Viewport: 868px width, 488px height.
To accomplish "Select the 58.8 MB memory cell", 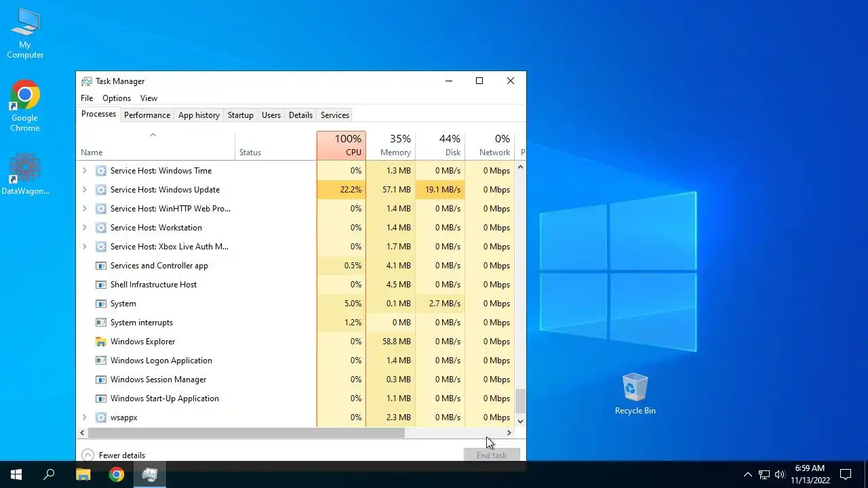I will coord(391,342).
